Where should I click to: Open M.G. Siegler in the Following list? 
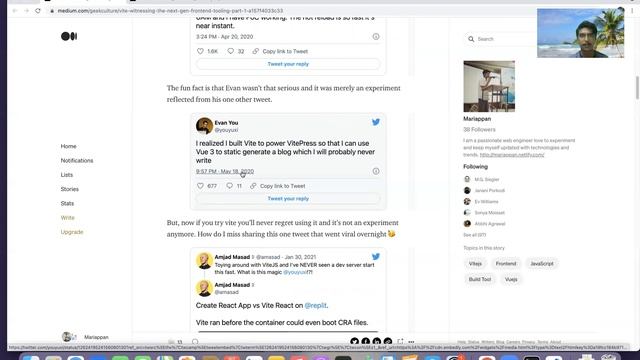pyautogui.click(x=487, y=179)
